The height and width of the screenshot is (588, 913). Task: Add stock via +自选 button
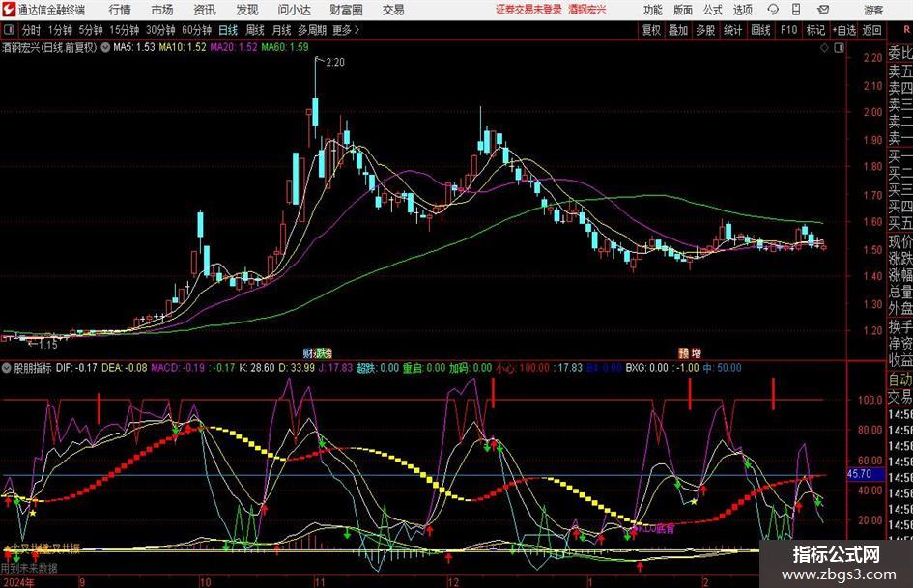843,30
